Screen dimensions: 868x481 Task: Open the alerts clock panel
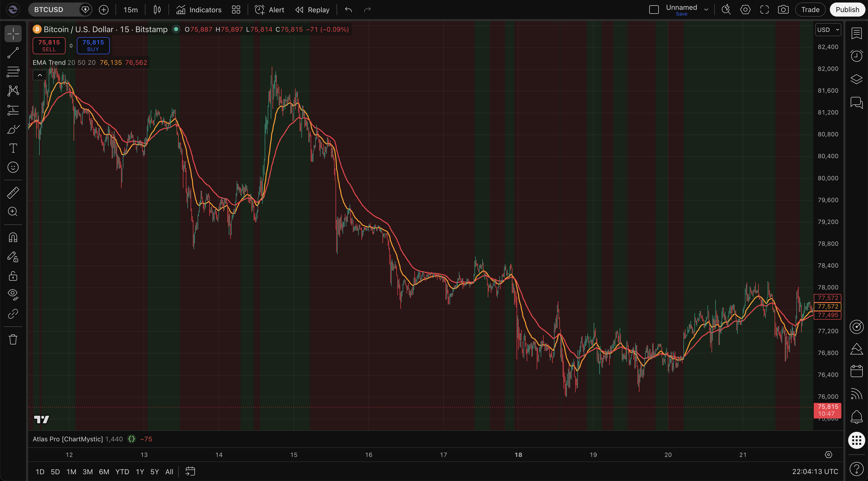pos(856,56)
